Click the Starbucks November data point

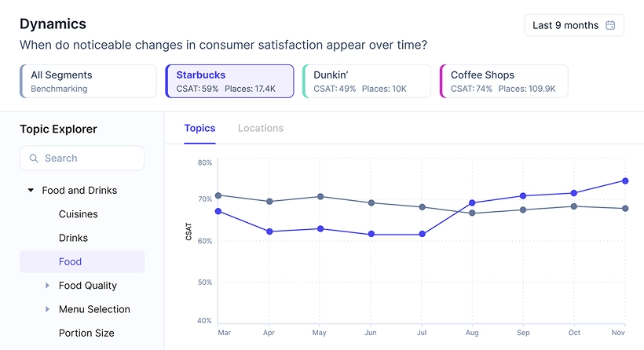(x=625, y=181)
